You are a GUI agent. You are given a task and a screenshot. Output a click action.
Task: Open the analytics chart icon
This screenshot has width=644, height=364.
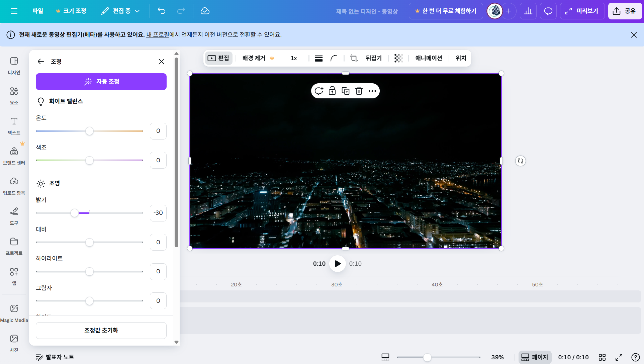pyautogui.click(x=528, y=11)
